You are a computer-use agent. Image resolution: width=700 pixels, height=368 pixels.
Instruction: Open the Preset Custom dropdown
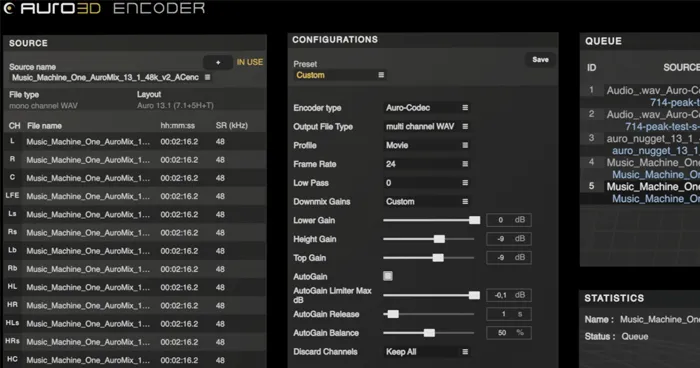(x=340, y=75)
